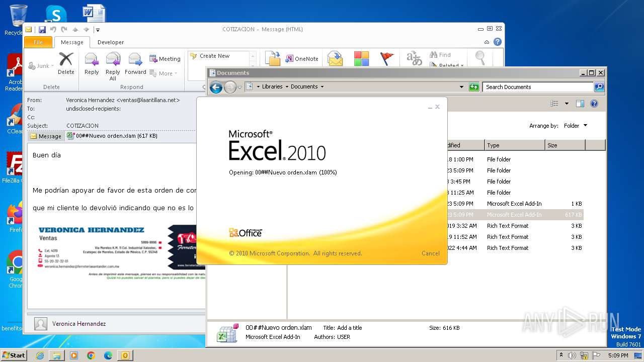Click the search magnifier button in explorer

point(599,87)
